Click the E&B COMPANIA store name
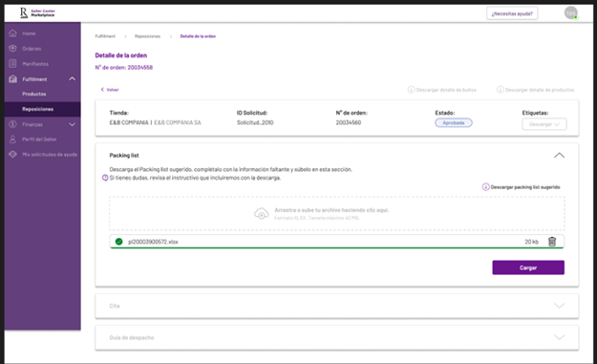 [x=129, y=122]
